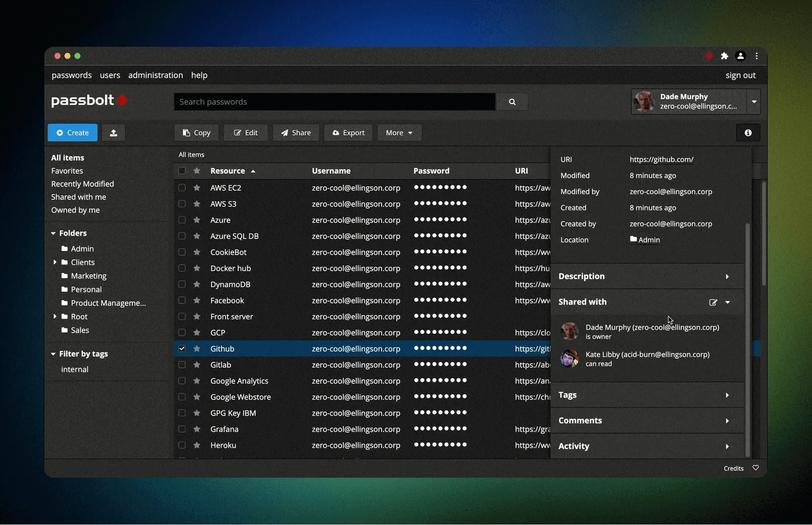The height and width of the screenshot is (525, 812).
Task: Expand the Description section
Action: click(727, 277)
